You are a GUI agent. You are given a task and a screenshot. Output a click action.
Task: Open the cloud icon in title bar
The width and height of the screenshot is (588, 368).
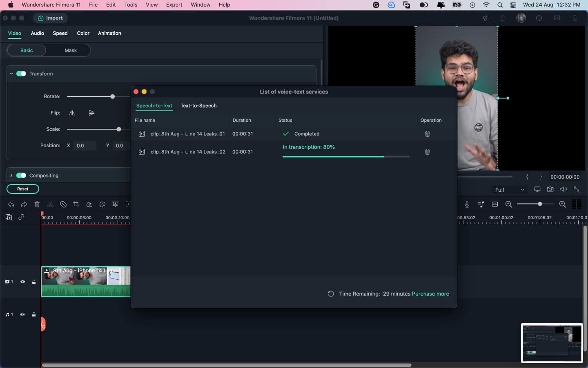coord(503,18)
